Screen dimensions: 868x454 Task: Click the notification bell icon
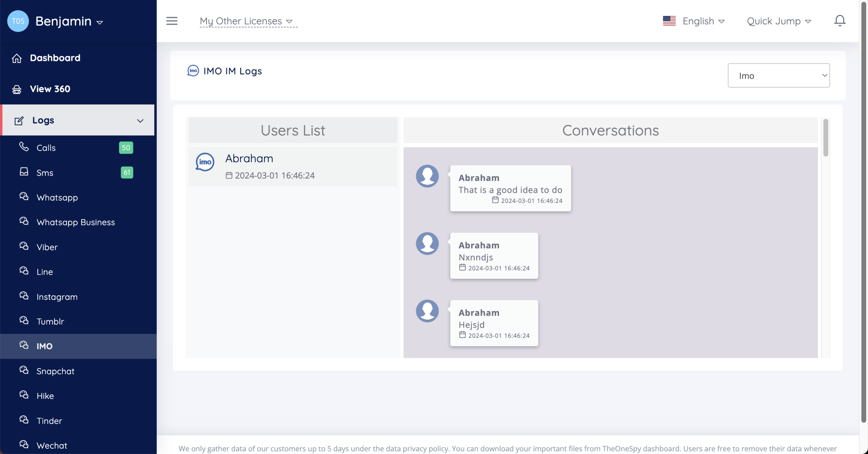point(840,21)
